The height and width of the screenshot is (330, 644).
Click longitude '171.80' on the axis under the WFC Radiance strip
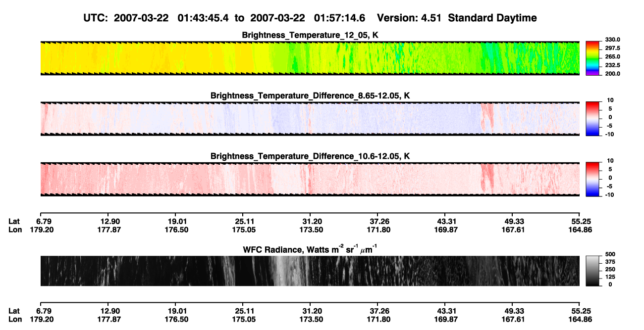pyautogui.click(x=377, y=319)
